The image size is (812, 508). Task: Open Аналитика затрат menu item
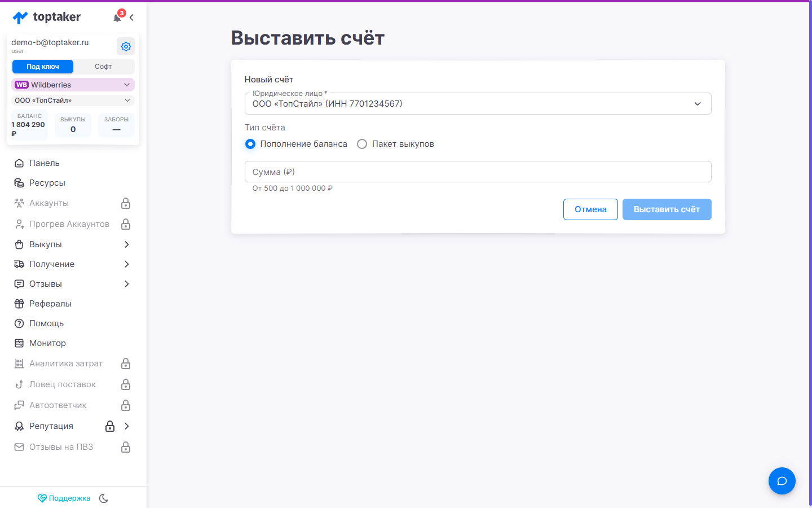(73, 364)
